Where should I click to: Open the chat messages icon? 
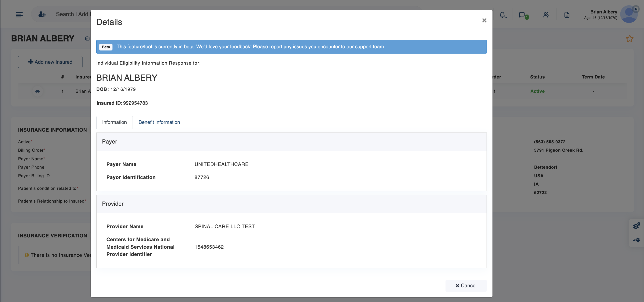pyautogui.click(x=522, y=15)
